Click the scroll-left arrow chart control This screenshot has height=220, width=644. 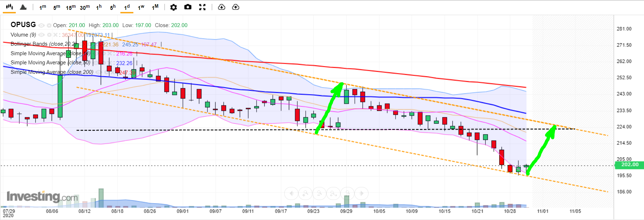tap(291, 193)
